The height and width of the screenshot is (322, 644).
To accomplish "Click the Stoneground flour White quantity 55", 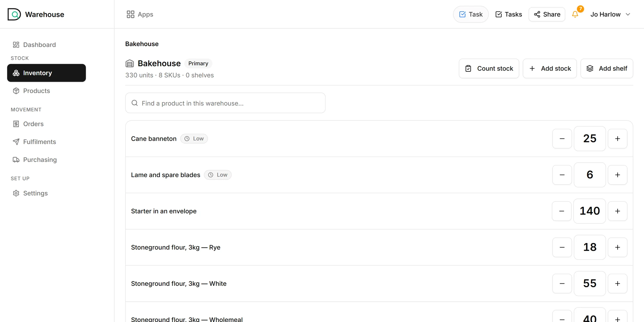I will (x=590, y=284).
